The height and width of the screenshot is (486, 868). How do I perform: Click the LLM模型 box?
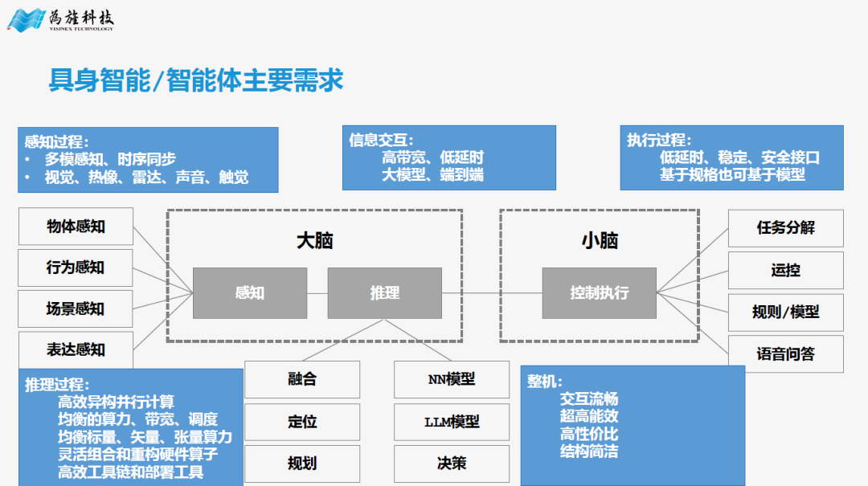click(452, 422)
